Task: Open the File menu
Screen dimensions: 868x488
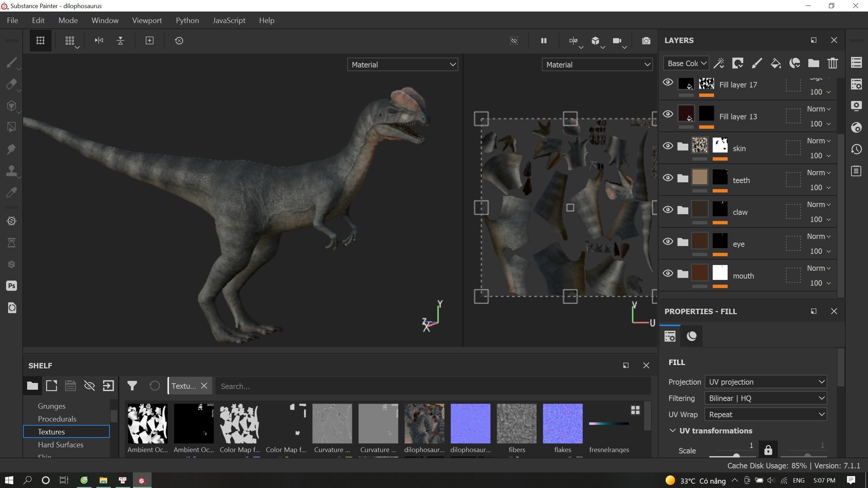Action: click(12, 20)
